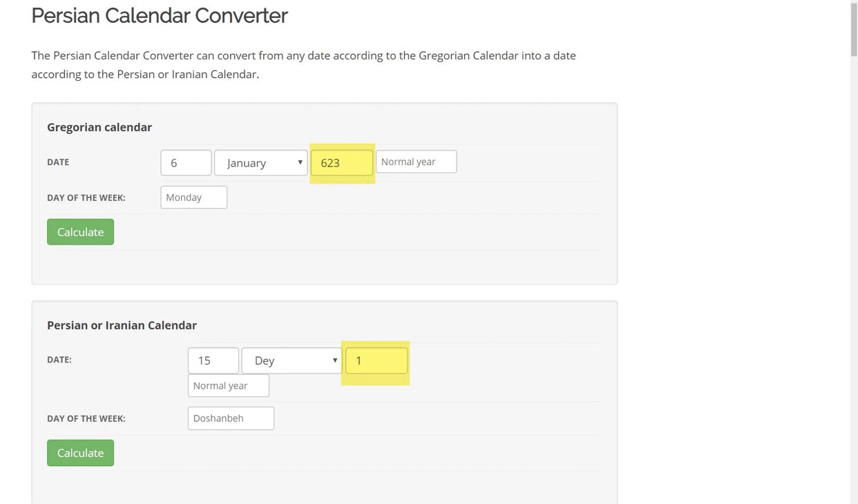This screenshot has height=504, width=858.
Task: Click the Persian Normal year field
Action: pos(228,386)
